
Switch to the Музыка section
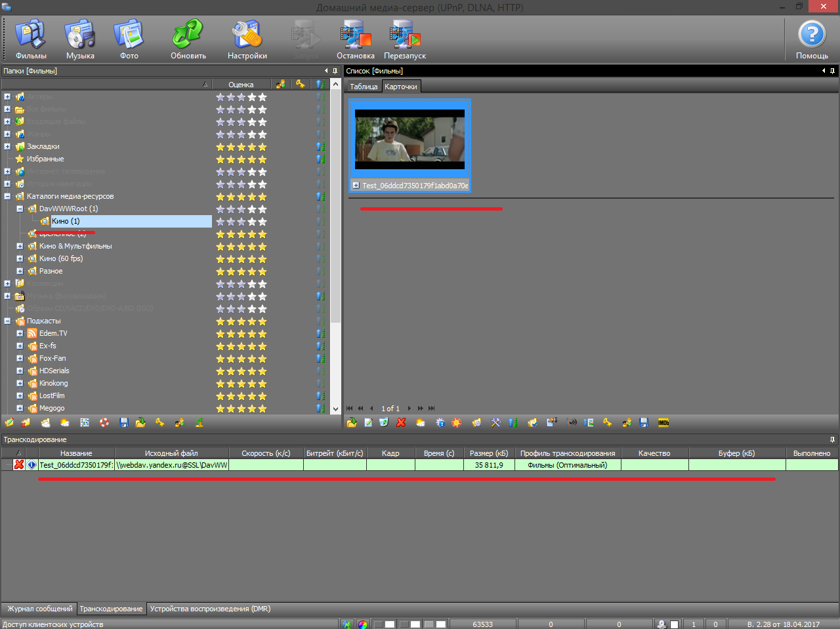click(80, 39)
